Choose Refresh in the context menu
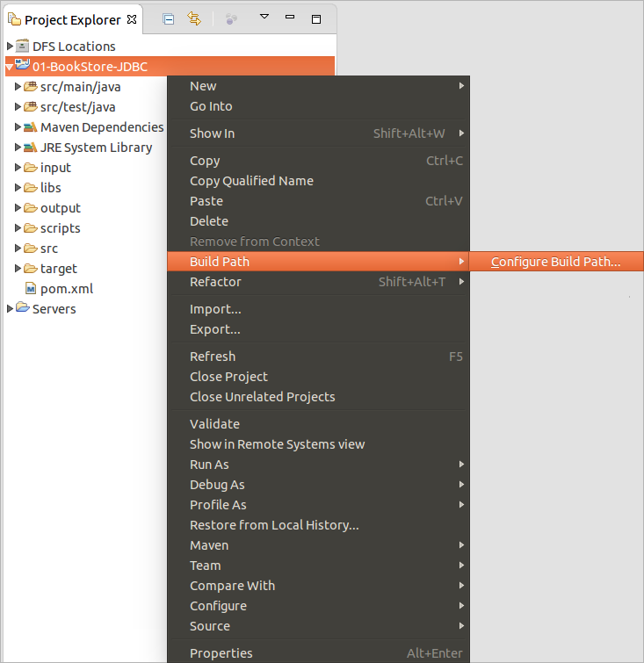This screenshot has height=663, width=644. (319, 357)
